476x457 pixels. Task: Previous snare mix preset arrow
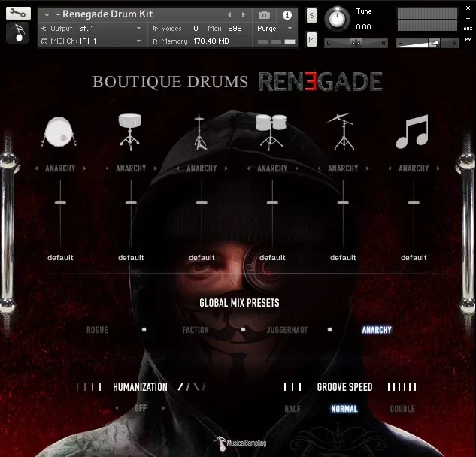tap(107, 168)
